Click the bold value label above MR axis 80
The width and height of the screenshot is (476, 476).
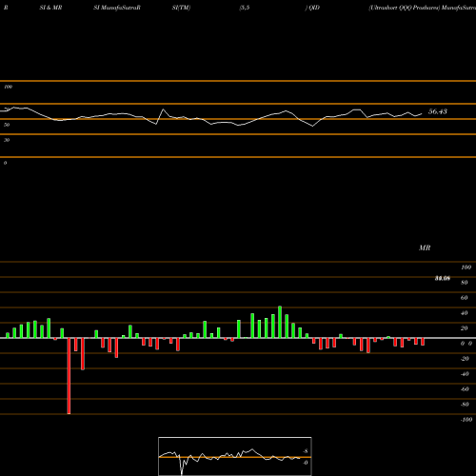click(443, 279)
